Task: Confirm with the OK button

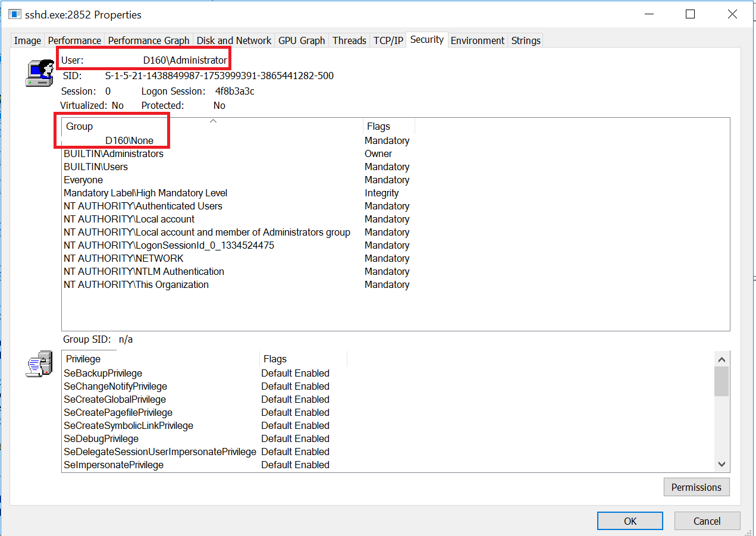Action: pyautogui.click(x=629, y=521)
